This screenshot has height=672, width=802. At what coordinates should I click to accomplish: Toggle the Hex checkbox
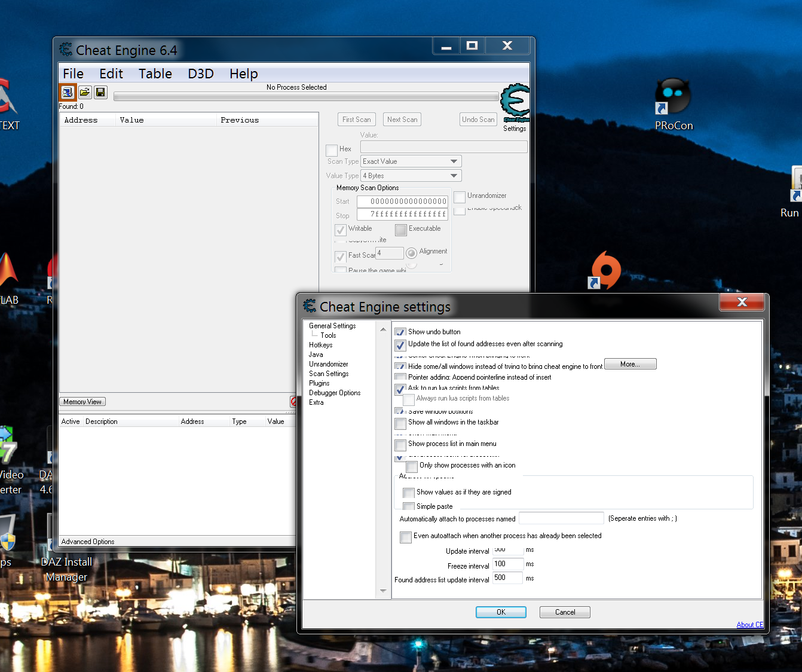[x=332, y=150]
